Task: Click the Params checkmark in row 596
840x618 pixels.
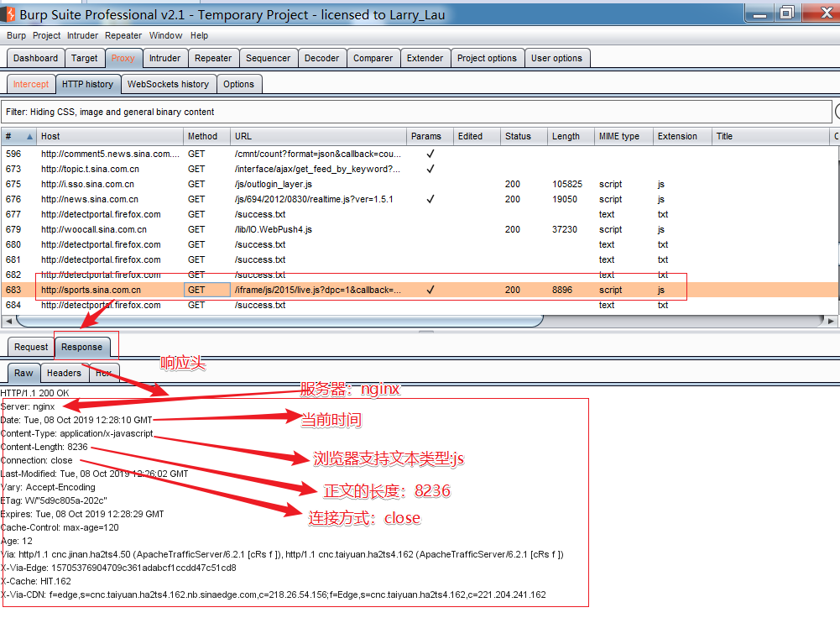Action: pyautogui.click(x=430, y=154)
